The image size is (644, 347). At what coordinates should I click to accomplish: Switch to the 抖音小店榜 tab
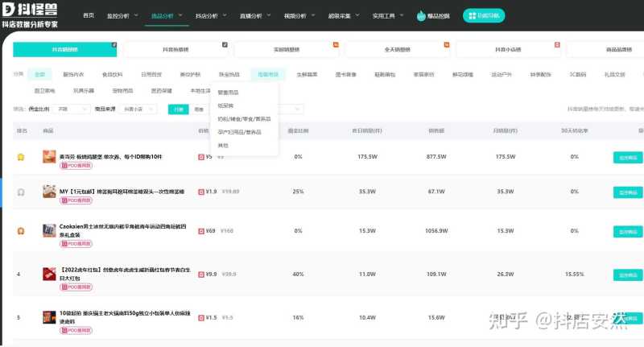click(508, 49)
